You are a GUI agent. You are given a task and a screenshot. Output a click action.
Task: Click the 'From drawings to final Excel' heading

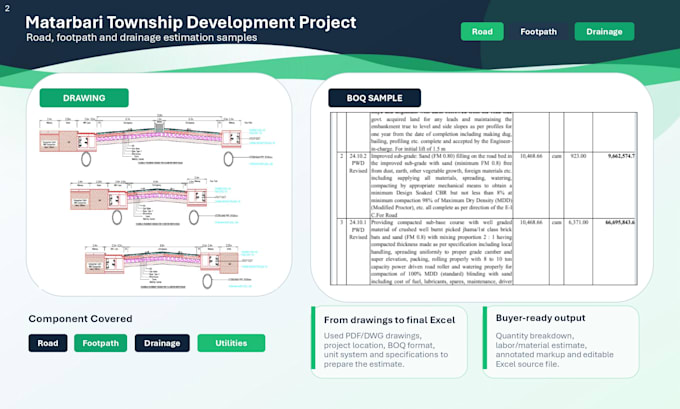pos(389,320)
